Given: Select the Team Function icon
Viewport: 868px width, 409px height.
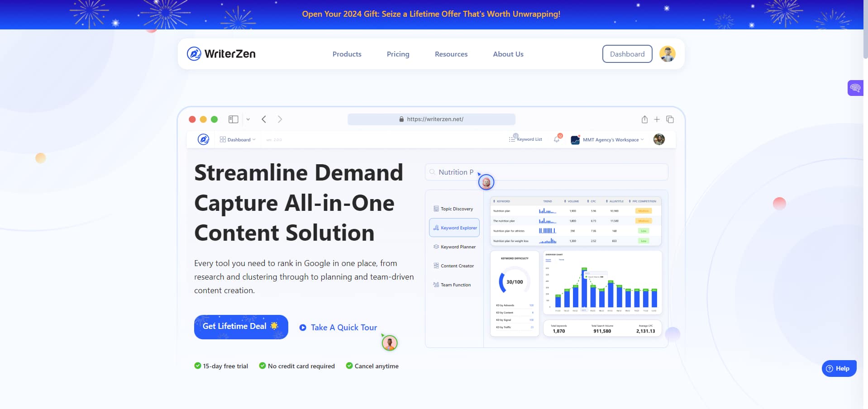Looking at the screenshot, I should coord(436,285).
